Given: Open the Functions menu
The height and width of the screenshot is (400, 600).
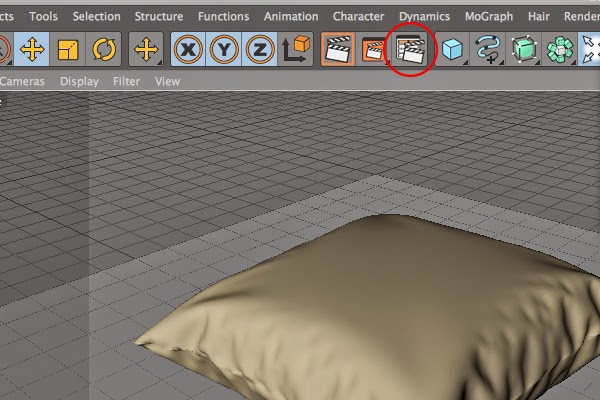Looking at the screenshot, I should coord(223,16).
